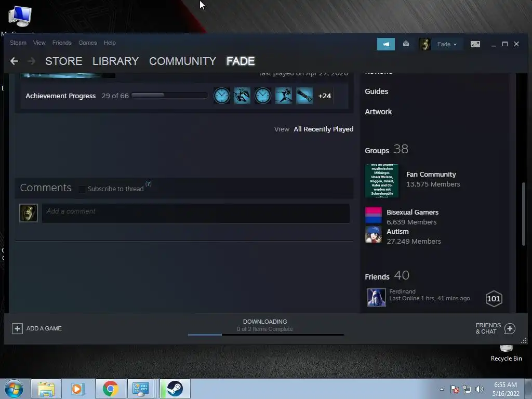This screenshot has height=399, width=532.
Task: Open My Computer desktop icon
Action: (20, 16)
